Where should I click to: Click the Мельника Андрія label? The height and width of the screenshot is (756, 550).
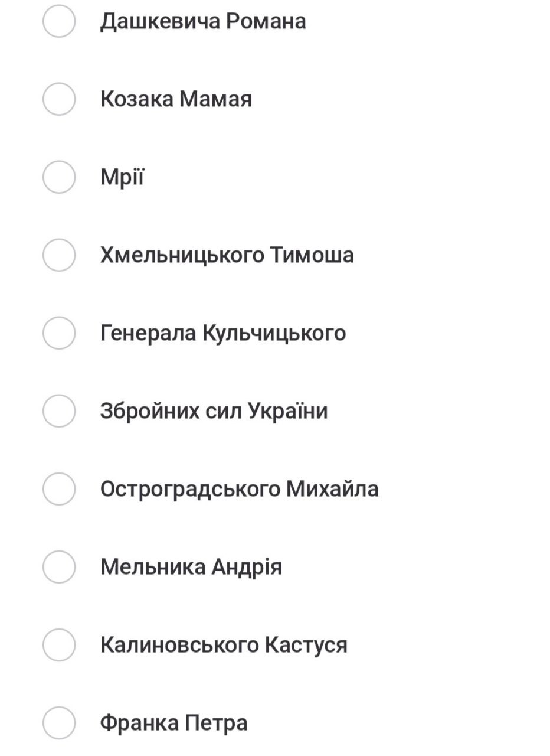[191, 567]
